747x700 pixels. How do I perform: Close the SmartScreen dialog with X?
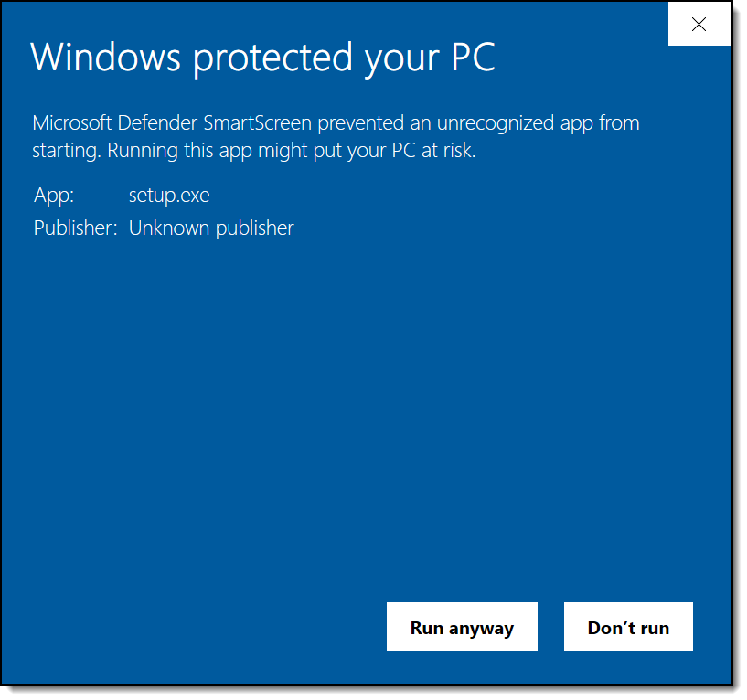coord(699,25)
